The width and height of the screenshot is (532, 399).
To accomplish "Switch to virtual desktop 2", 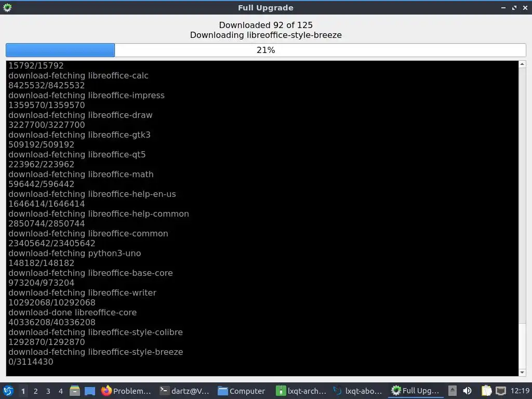I will tap(36, 391).
